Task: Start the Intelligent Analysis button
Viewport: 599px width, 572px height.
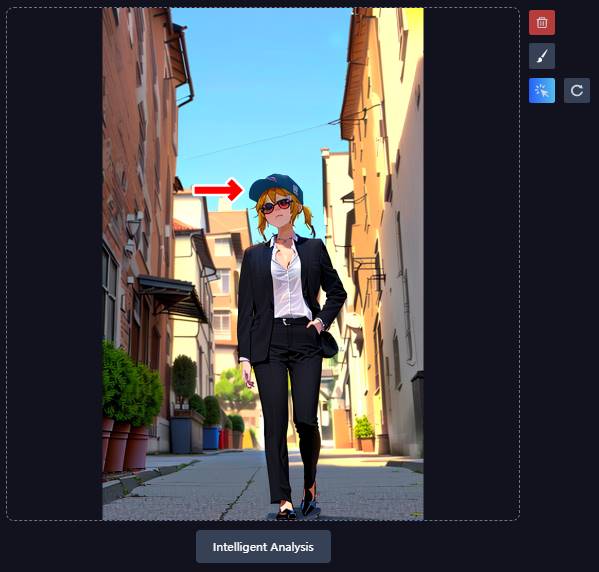Action: pyautogui.click(x=263, y=546)
